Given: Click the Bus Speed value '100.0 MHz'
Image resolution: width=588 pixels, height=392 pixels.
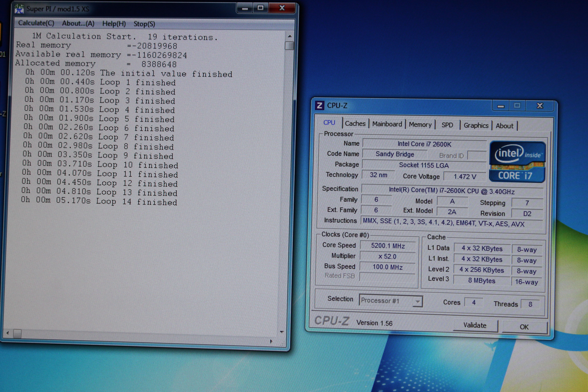Looking at the screenshot, I should [388, 267].
